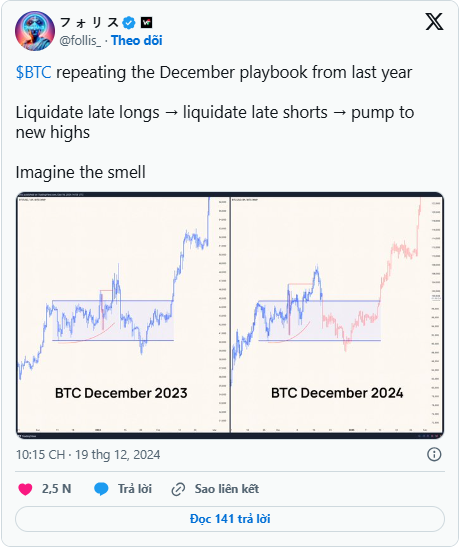Follow the account via Theo dõi
The width and height of the screenshot is (463, 553).
(x=138, y=41)
